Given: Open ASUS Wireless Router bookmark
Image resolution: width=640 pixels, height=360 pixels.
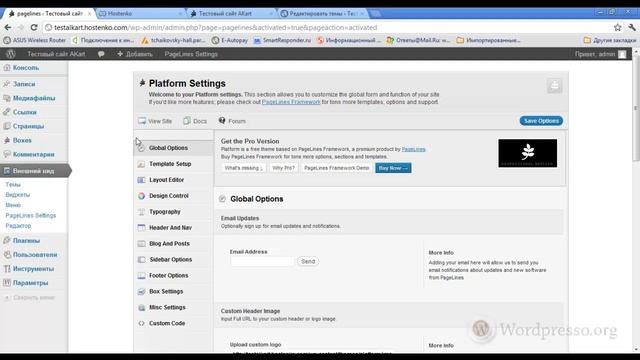Looking at the screenshot, I should point(34,40).
